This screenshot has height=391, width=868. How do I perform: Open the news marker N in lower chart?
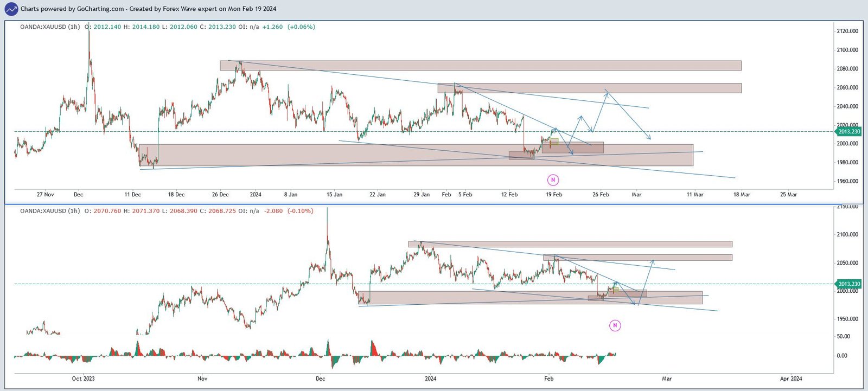[615, 325]
